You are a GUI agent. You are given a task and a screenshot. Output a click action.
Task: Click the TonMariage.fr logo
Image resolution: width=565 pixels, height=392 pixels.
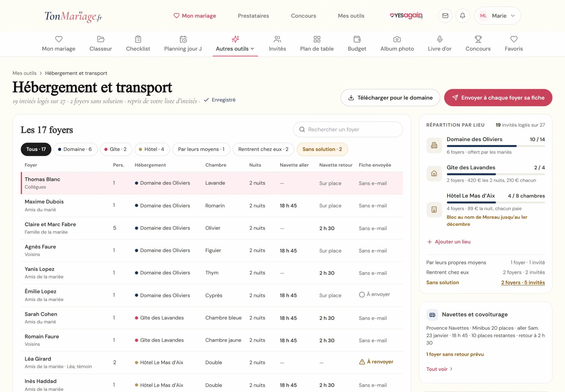(x=73, y=16)
